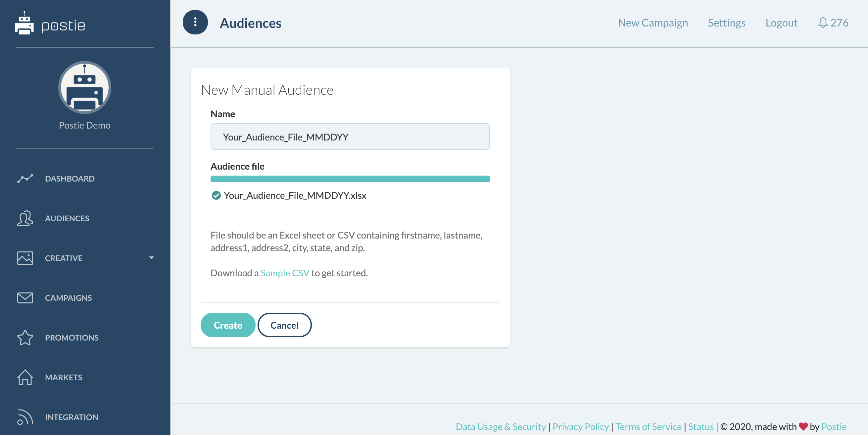Screen dimensions: 868x436
Task: Click the Markets house icon
Action: tap(25, 378)
